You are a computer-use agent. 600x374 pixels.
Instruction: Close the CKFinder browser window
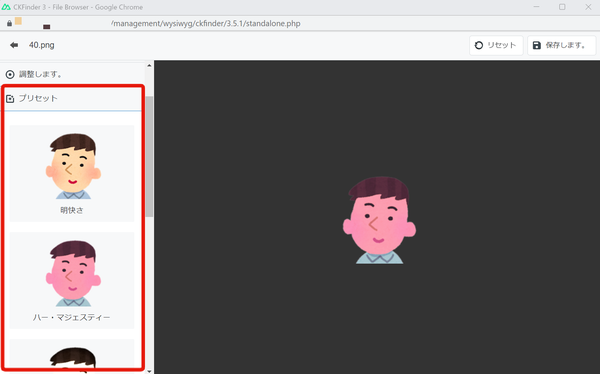pos(588,7)
